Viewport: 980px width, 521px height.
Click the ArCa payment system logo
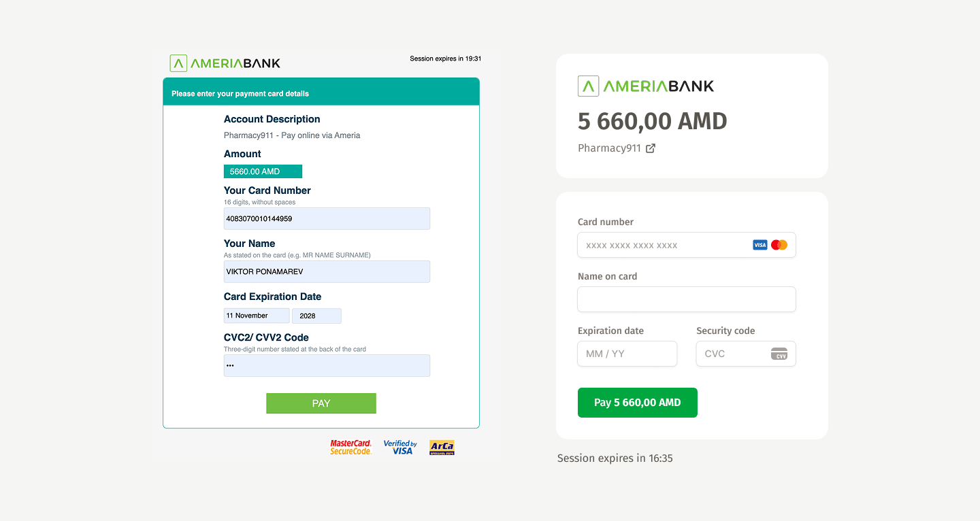[442, 447]
